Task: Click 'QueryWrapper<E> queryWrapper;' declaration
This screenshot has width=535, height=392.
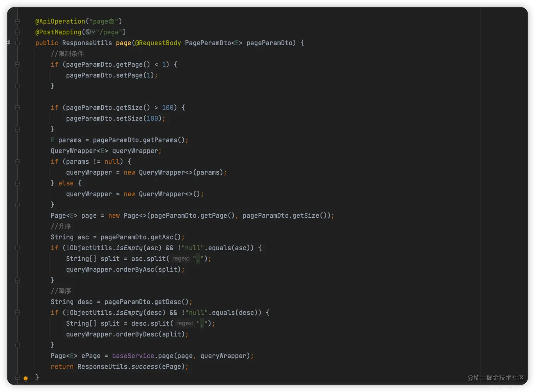Action: click(106, 151)
